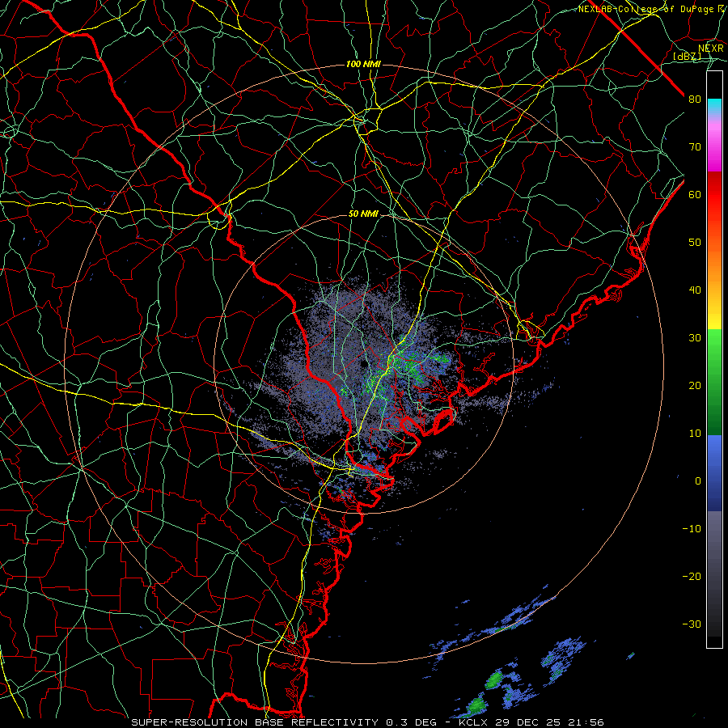728x728 pixels.
Task: Click the 70 value on reflectivity scale
Action: (695, 147)
